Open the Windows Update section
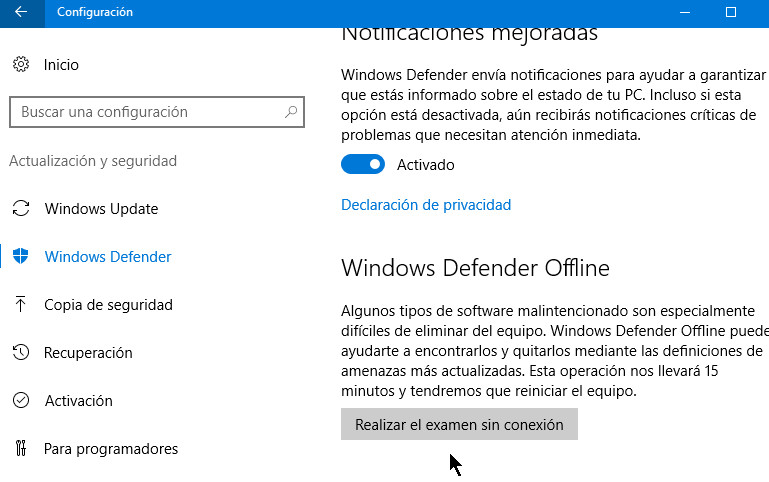769x482 pixels. point(102,209)
